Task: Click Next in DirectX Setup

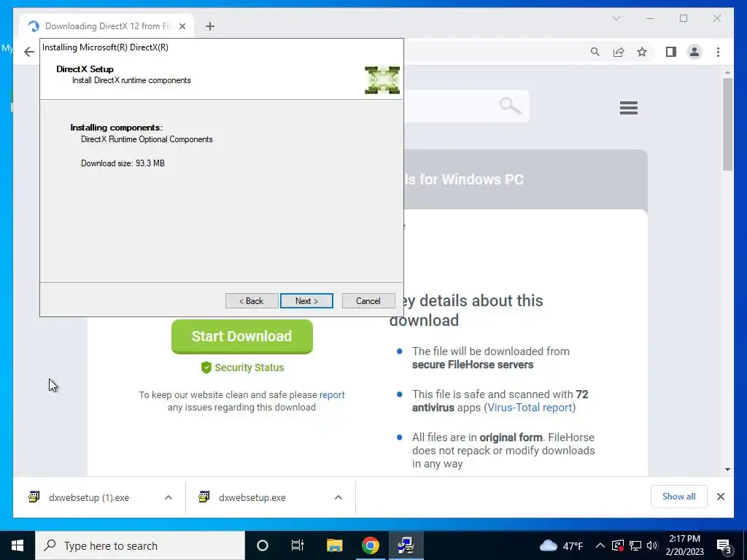Action: coord(306,301)
